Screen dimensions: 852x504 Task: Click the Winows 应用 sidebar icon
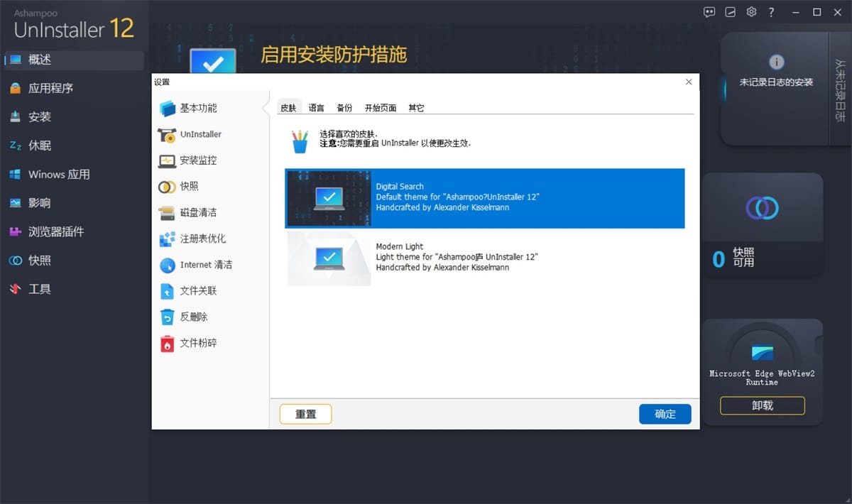point(16,175)
